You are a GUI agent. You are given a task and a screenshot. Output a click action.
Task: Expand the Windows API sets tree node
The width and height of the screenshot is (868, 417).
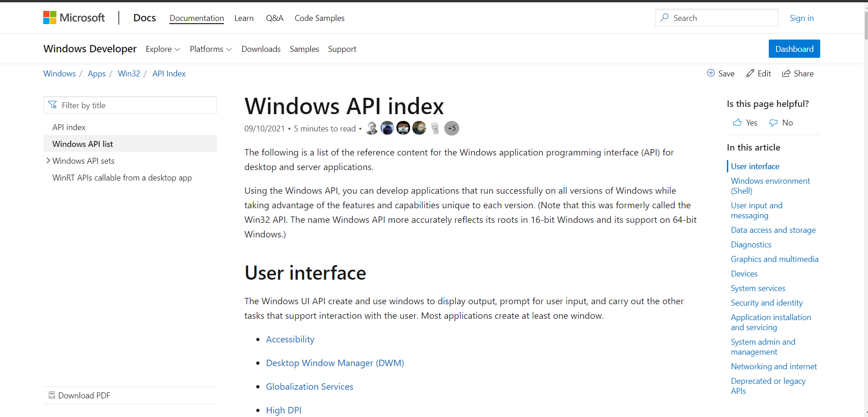click(x=48, y=161)
